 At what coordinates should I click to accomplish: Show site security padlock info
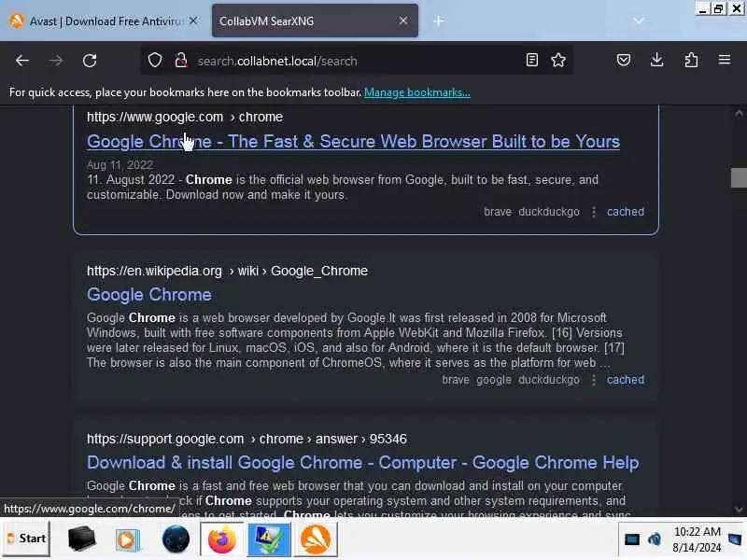coord(181,61)
